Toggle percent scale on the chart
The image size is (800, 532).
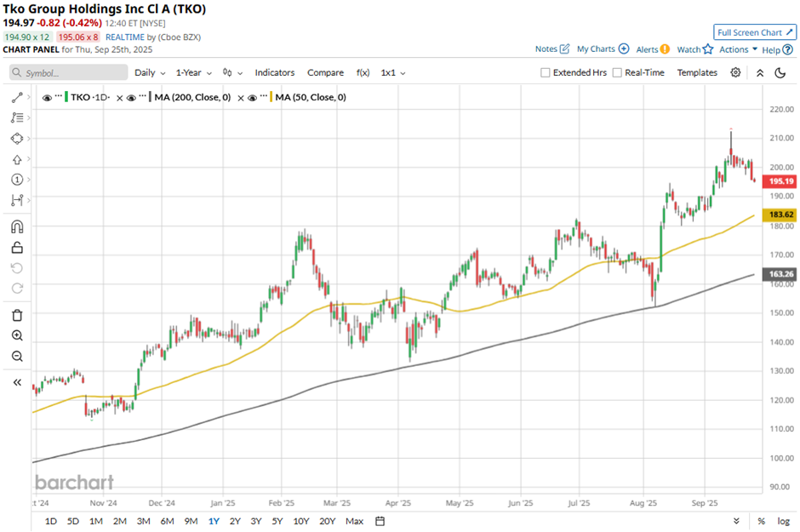(x=761, y=521)
